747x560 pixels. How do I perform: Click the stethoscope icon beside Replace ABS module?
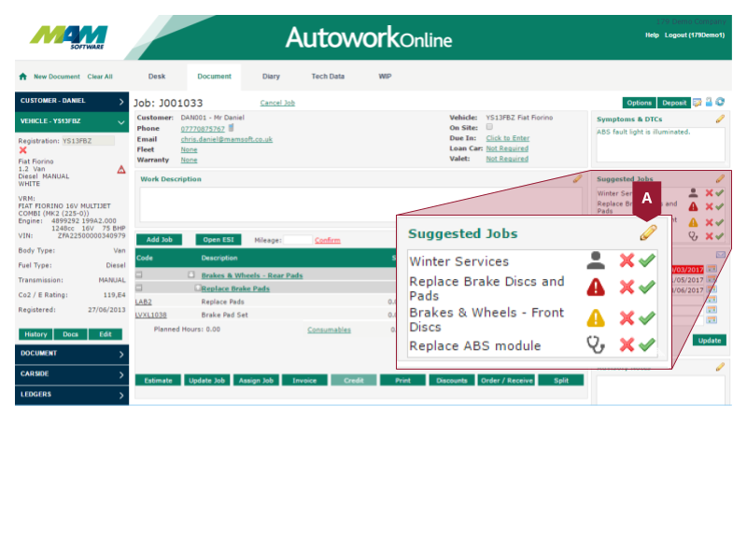click(x=595, y=345)
